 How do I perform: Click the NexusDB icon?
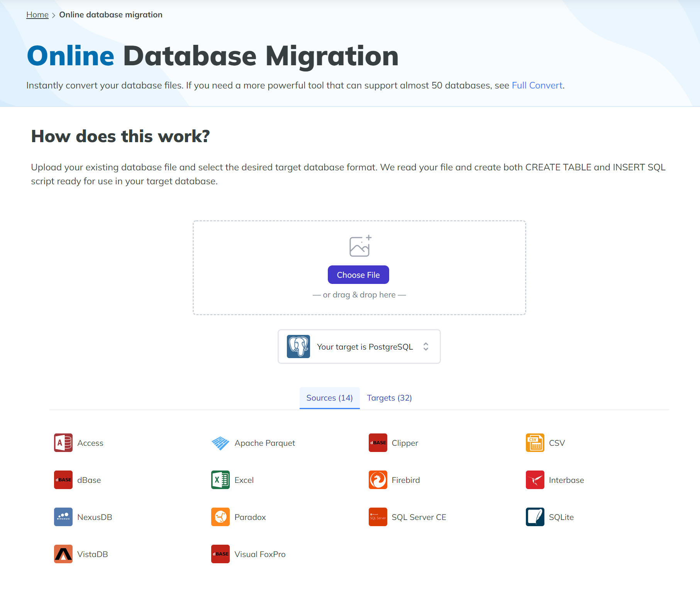click(x=63, y=517)
